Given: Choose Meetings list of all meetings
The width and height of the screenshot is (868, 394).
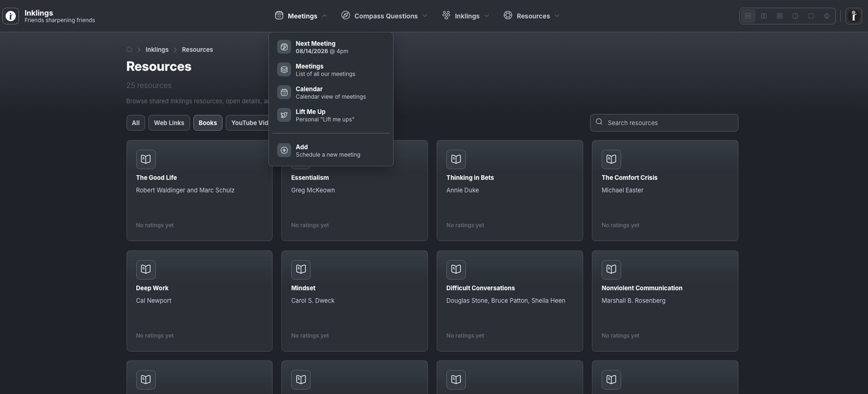Looking at the screenshot, I should 331,70.
